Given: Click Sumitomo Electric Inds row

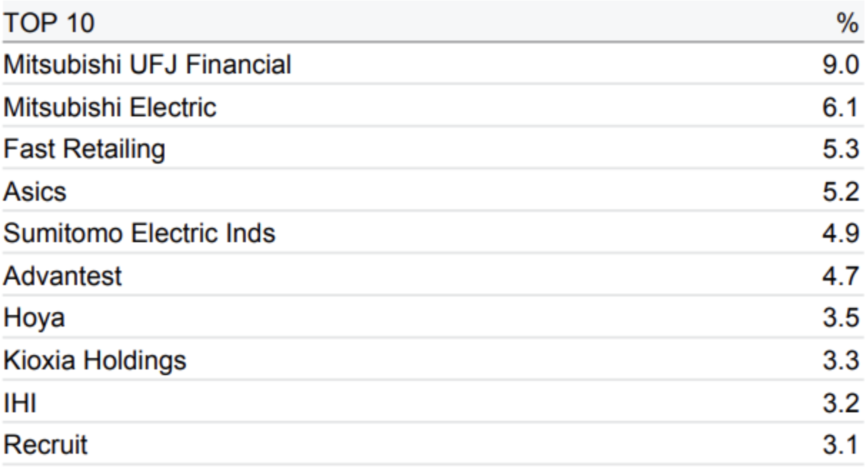Looking at the screenshot, I should pyautogui.click(x=433, y=233).
